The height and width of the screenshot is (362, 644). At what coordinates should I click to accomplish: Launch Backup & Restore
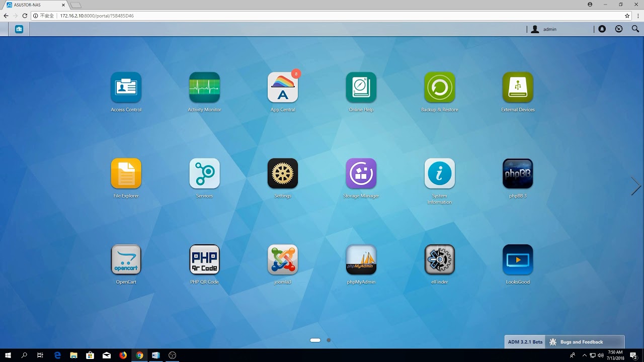pyautogui.click(x=440, y=87)
